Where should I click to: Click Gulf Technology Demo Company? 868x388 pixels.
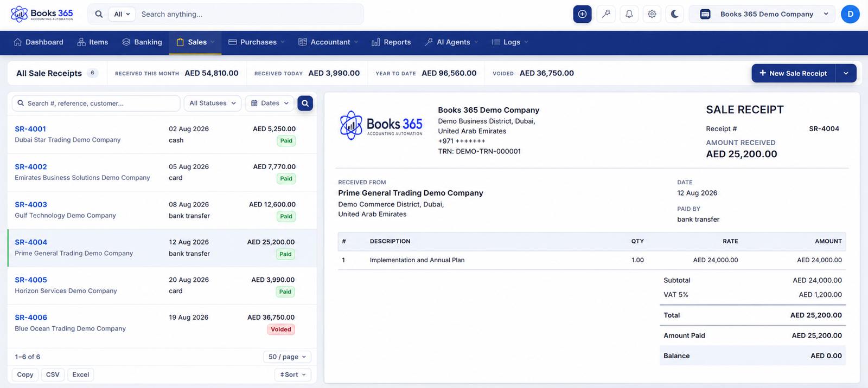[x=65, y=215]
